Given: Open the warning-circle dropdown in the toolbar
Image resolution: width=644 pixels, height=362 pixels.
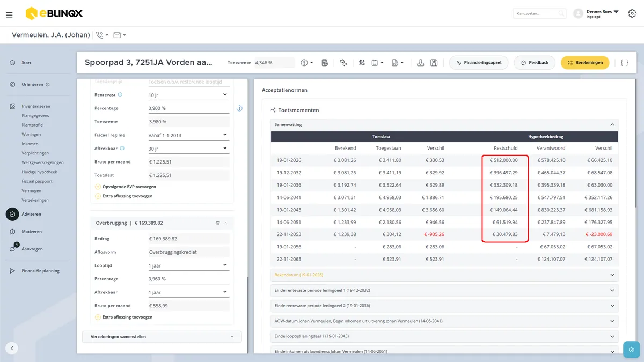Looking at the screenshot, I should pos(307,63).
